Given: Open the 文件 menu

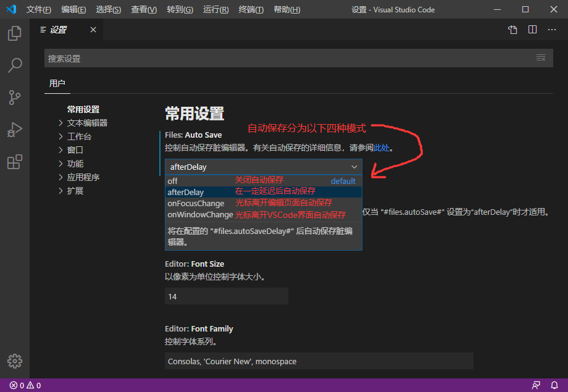Looking at the screenshot, I should point(38,9).
